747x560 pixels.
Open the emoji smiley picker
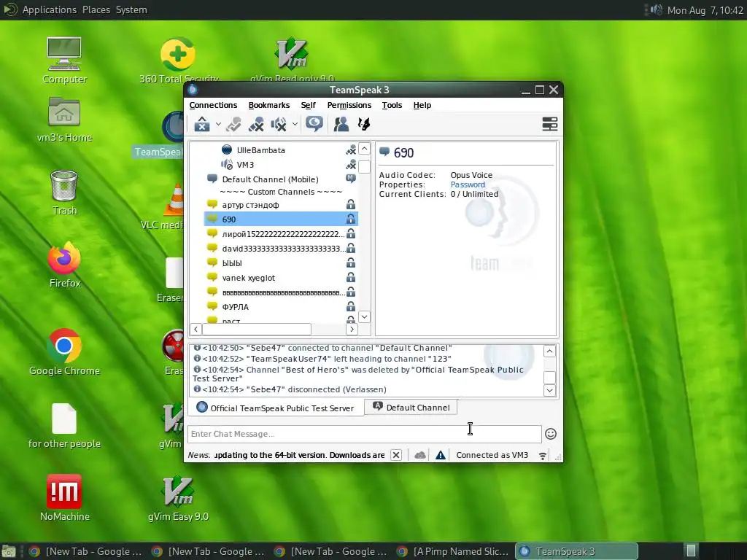(x=551, y=434)
